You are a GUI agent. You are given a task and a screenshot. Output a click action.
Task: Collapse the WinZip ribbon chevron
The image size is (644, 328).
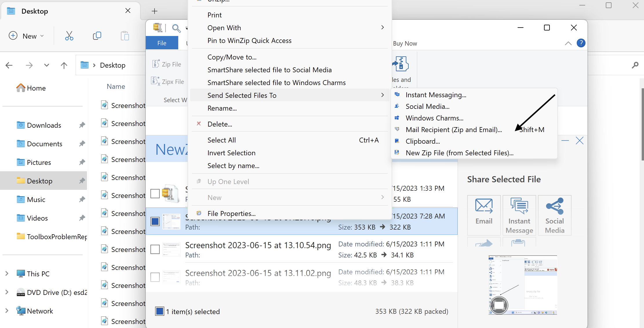click(x=568, y=43)
